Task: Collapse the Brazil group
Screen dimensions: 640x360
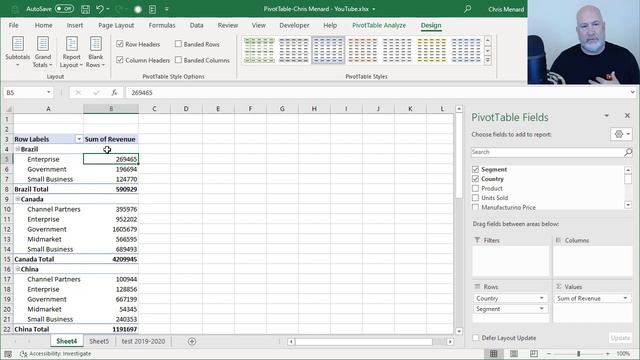Action: click(x=18, y=149)
